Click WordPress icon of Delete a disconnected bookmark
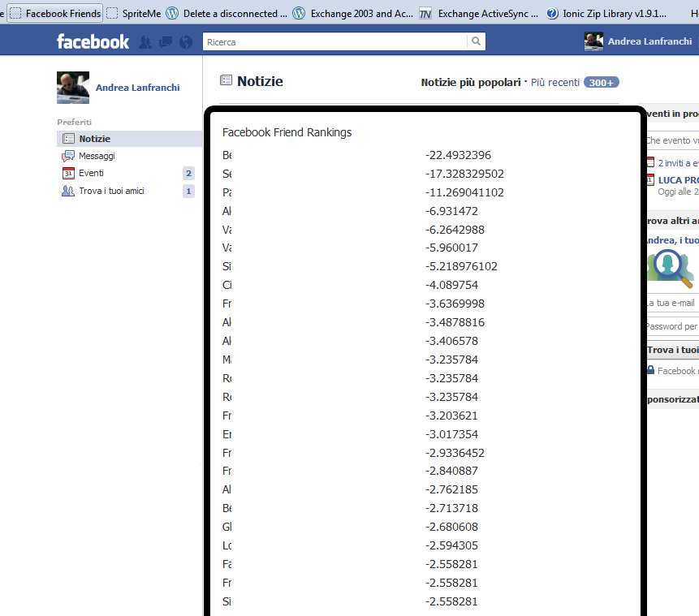Viewport: 699px width, 616px height. click(172, 13)
